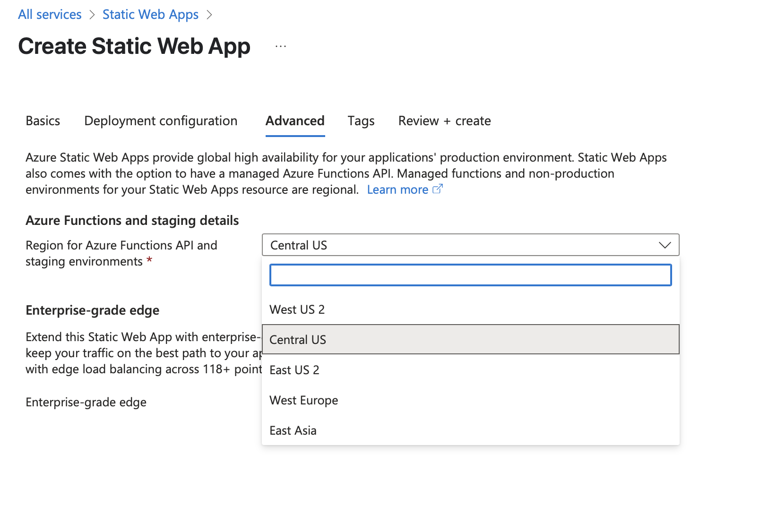Screen dimensions: 760x532
Task: Select the Advanced tab
Action: 295,121
